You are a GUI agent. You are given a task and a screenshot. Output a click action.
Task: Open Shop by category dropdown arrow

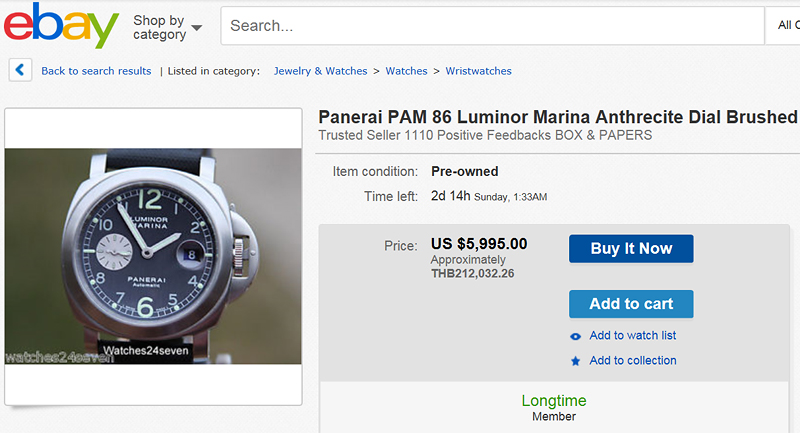[196, 28]
